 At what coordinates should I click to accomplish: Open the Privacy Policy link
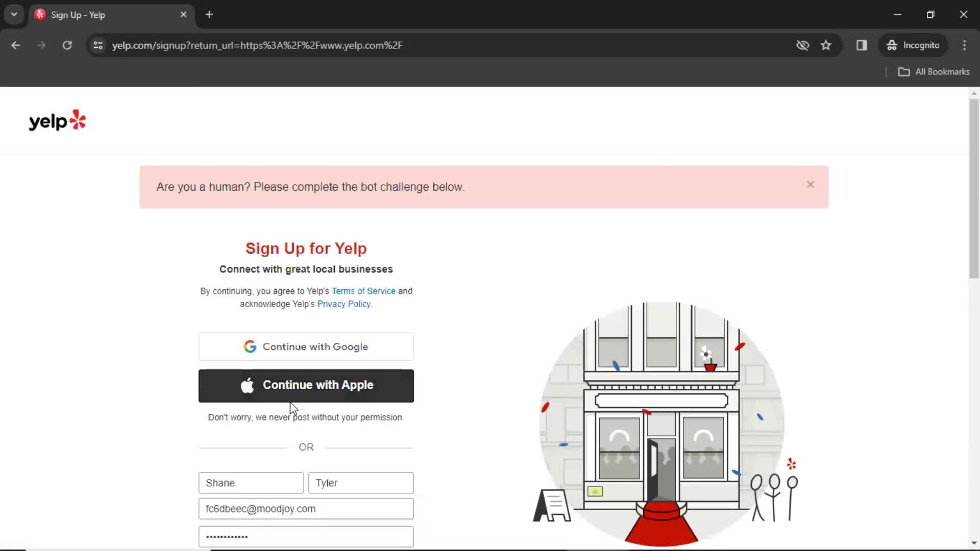pyautogui.click(x=344, y=304)
